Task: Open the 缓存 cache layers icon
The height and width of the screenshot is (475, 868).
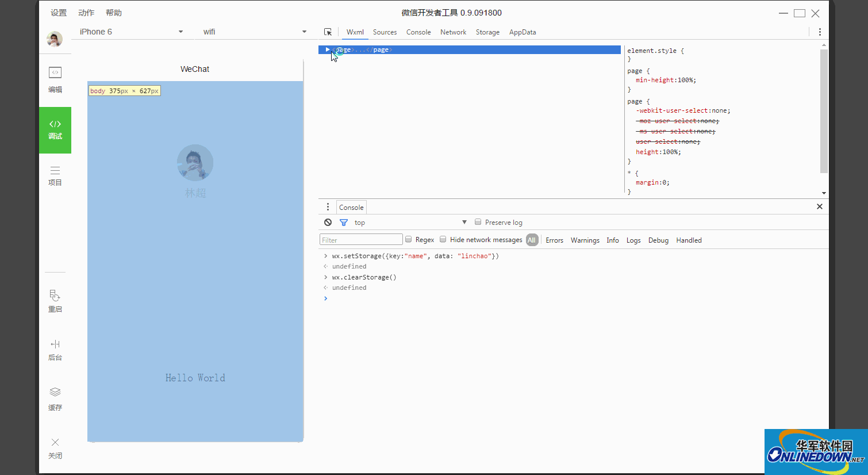Action: (55, 399)
